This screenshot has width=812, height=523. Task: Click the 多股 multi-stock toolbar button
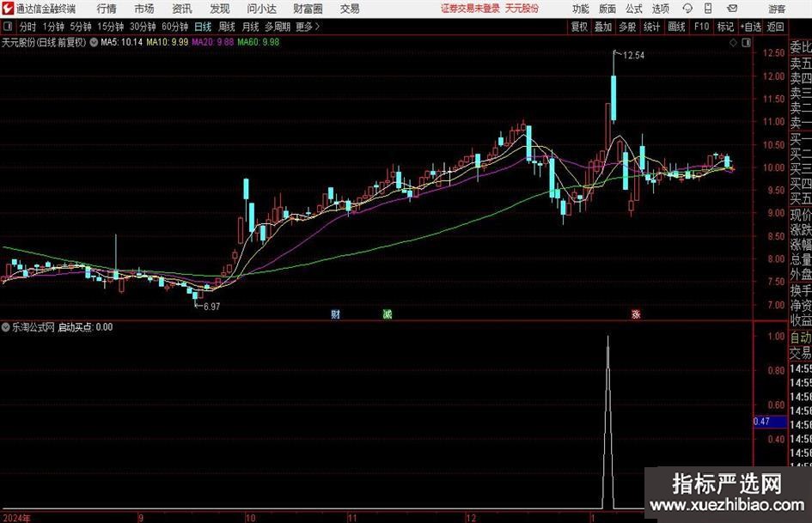click(x=627, y=27)
